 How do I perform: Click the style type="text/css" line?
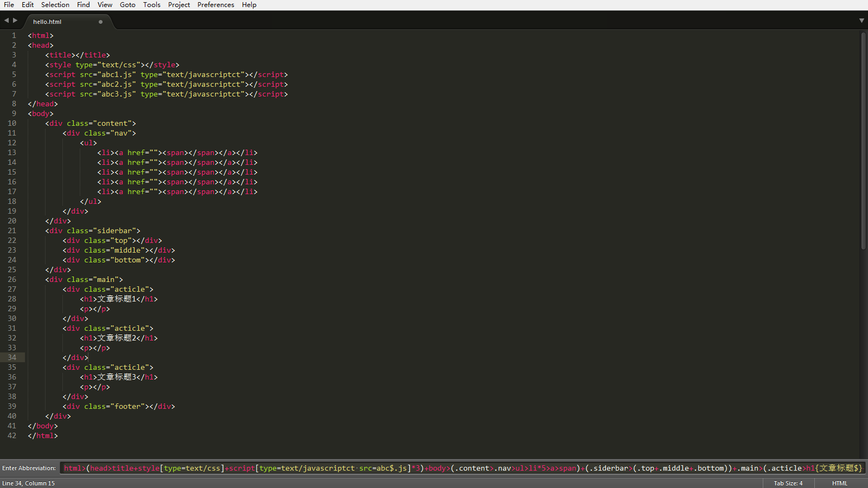pyautogui.click(x=112, y=65)
